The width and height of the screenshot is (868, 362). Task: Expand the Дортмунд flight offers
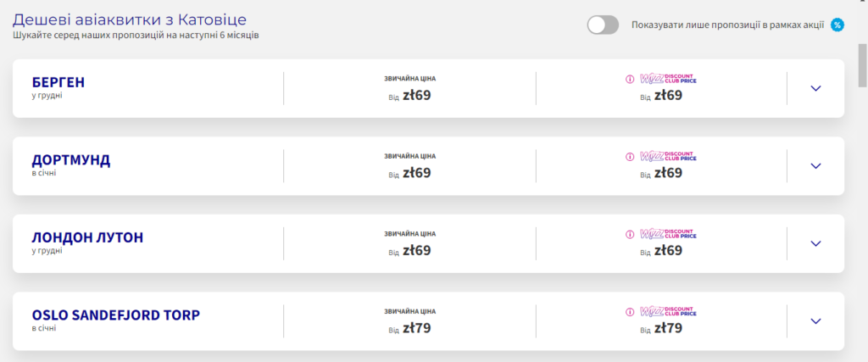[x=815, y=166]
